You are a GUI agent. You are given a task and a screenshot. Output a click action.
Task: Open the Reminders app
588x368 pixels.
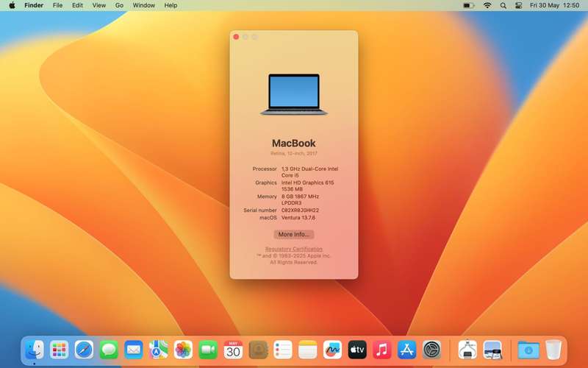[283, 350]
